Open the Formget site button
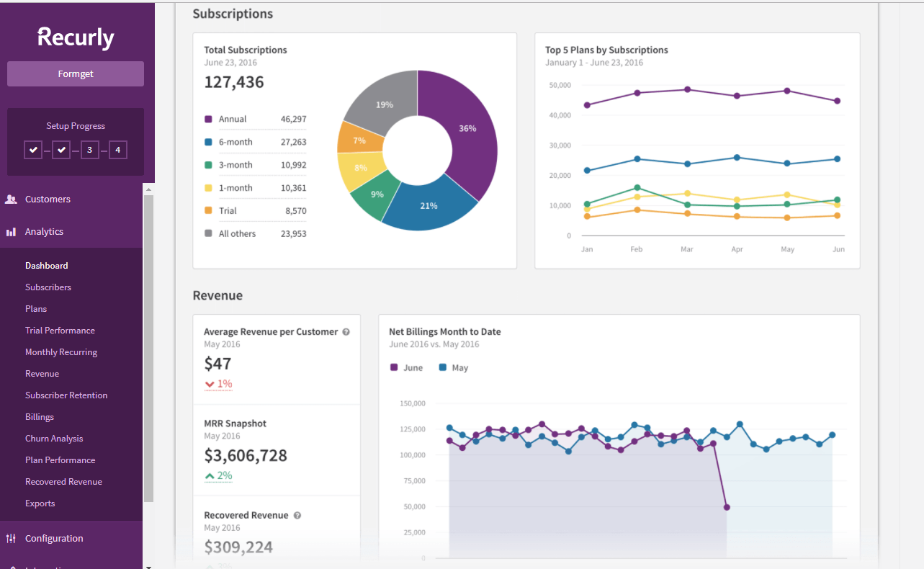The height and width of the screenshot is (569, 924). [x=76, y=73]
